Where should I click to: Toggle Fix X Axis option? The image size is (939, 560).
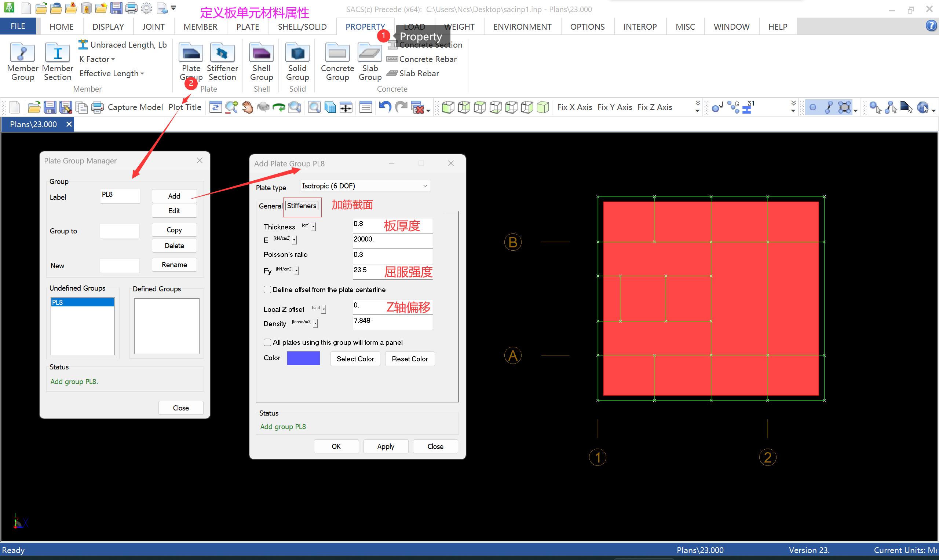coord(574,107)
